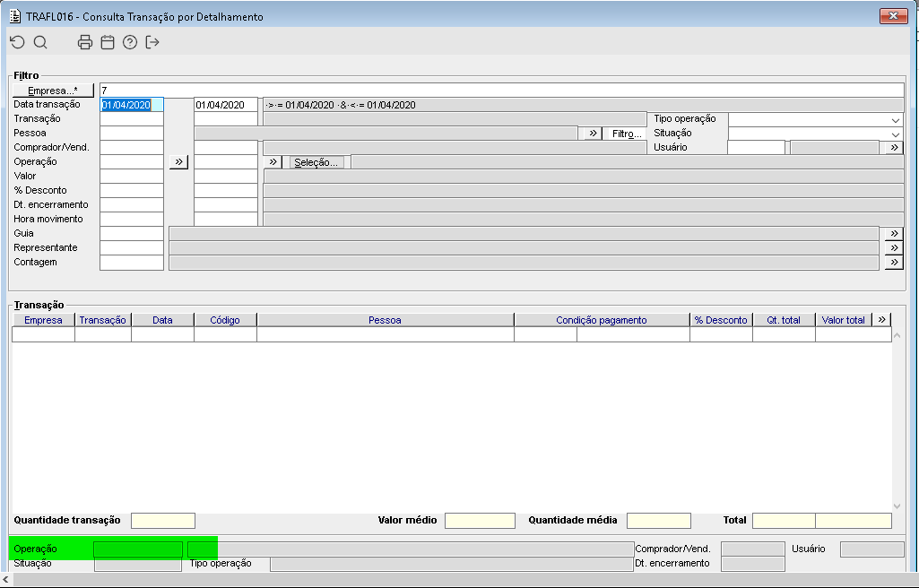Click the bottom Comprador/Vend. field

[x=752, y=549]
